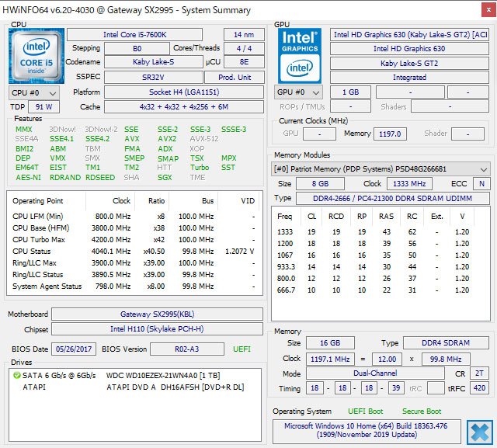
Task: Click the Ring/LLC Max row
Action: point(134,263)
